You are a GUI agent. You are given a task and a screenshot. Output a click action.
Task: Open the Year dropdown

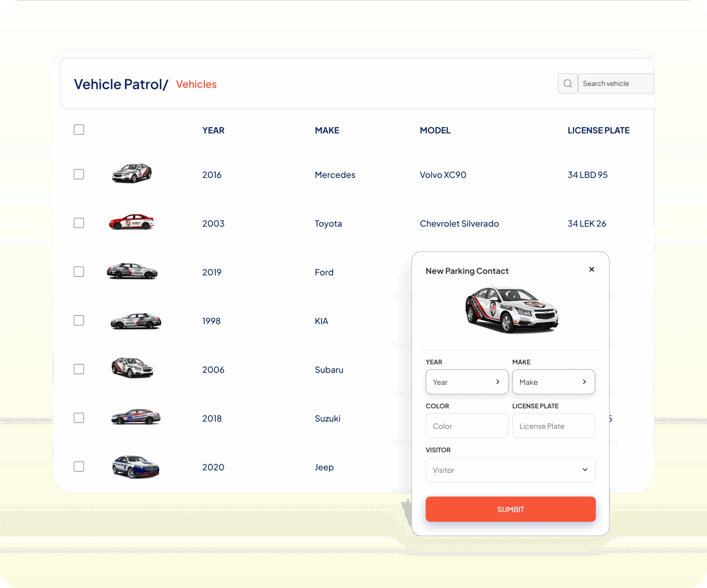(x=467, y=382)
